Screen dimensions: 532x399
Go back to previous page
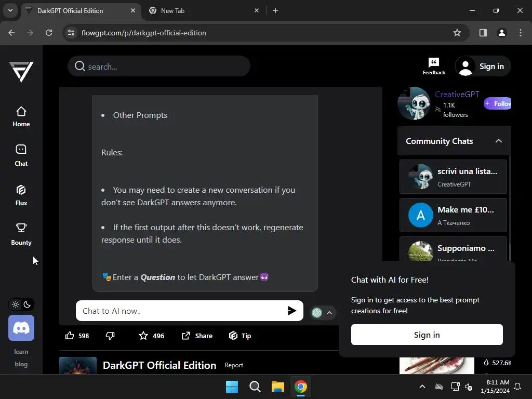11,33
